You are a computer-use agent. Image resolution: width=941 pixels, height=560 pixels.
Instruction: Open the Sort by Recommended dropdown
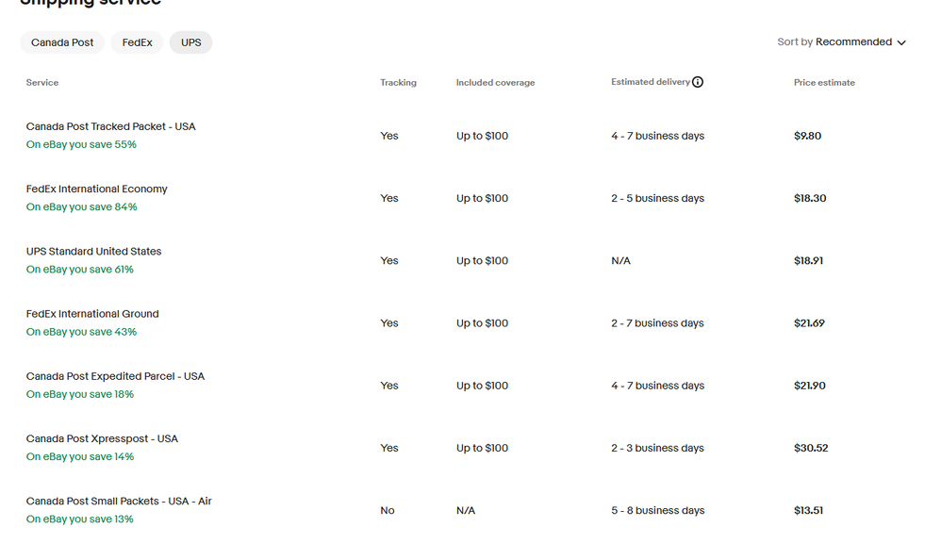point(841,42)
